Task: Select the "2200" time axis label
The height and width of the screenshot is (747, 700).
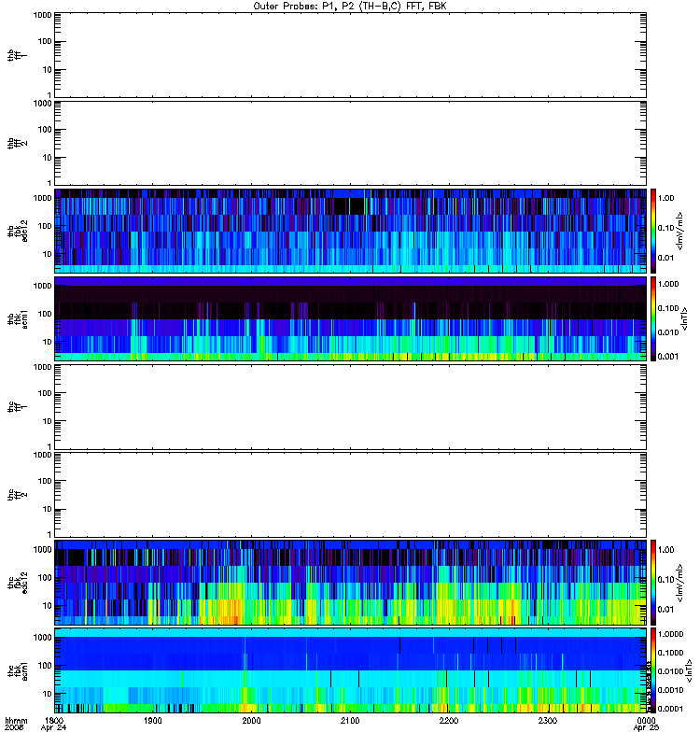Action: (x=449, y=720)
